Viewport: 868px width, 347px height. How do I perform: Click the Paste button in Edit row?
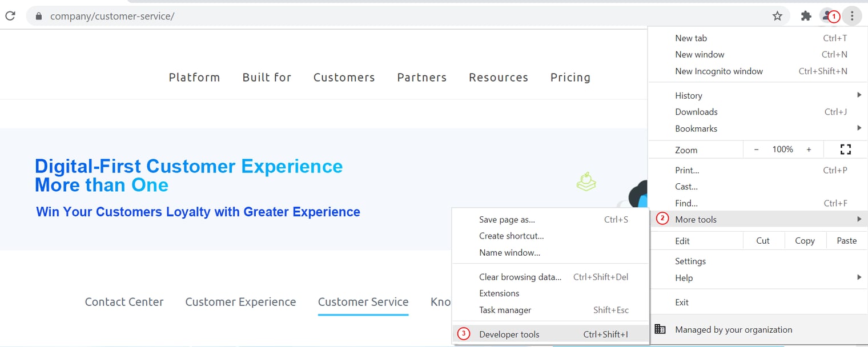pyautogui.click(x=846, y=241)
